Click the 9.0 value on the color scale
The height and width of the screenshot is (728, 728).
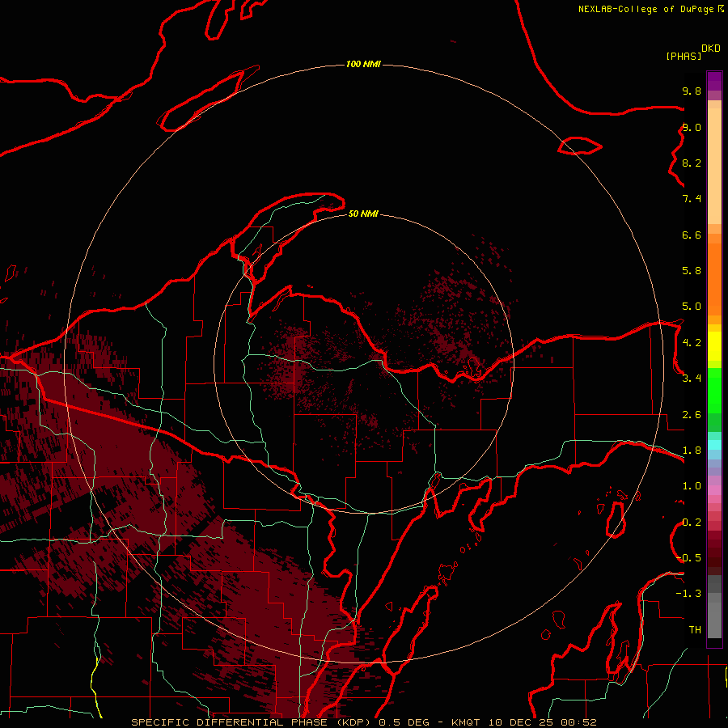(x=692, y=127)
